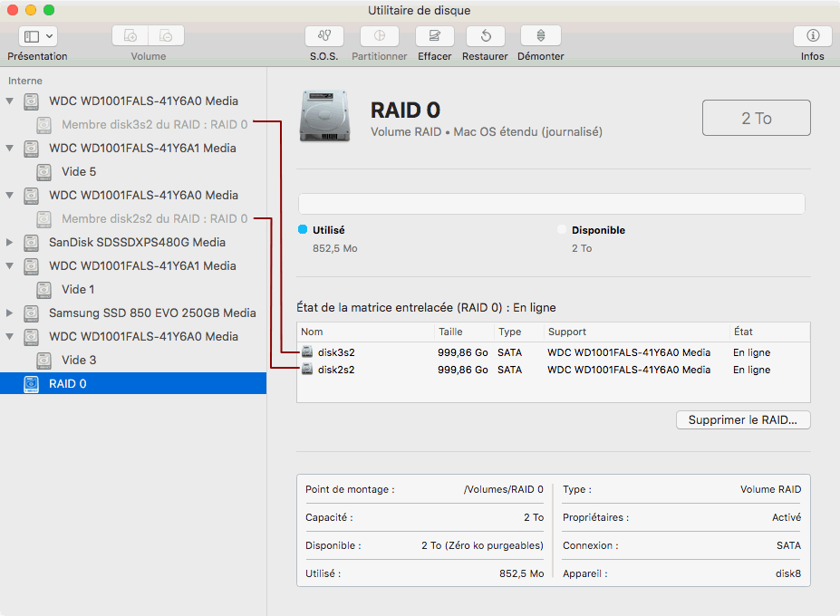Collapse the WDC disk containing Vide 5
The width and height of the screenshot is (840, 616).
click(x=10, y=148)
